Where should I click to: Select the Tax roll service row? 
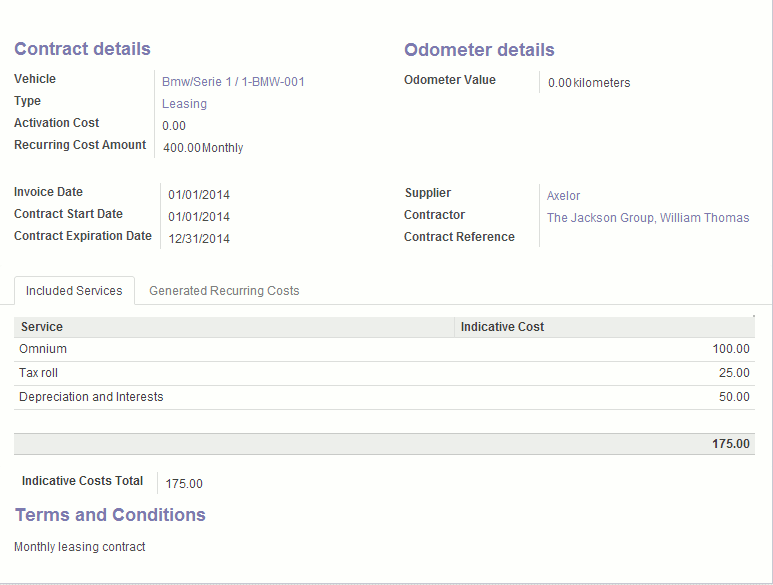[x=39, y=373]
